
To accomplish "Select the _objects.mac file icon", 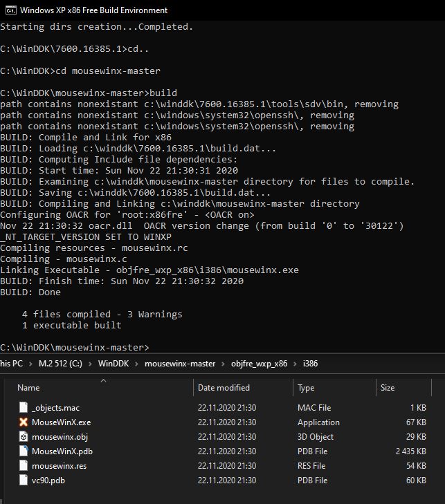I will (x=24, y=407).
